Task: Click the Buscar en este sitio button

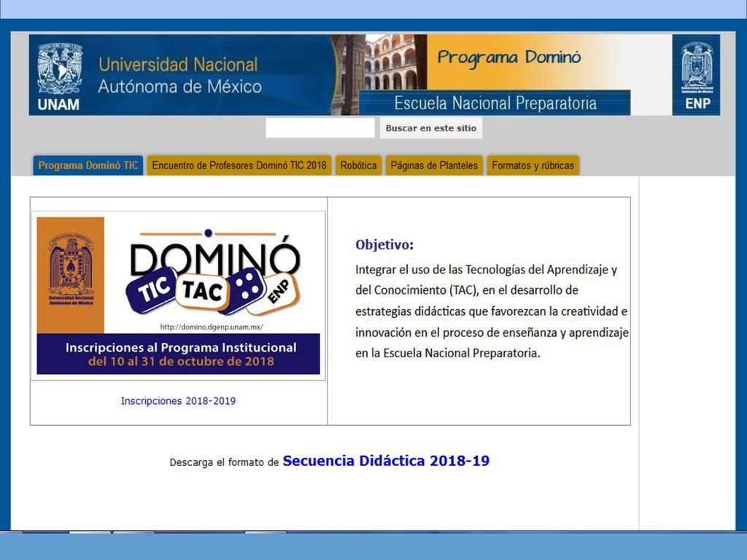Action: 430,128
